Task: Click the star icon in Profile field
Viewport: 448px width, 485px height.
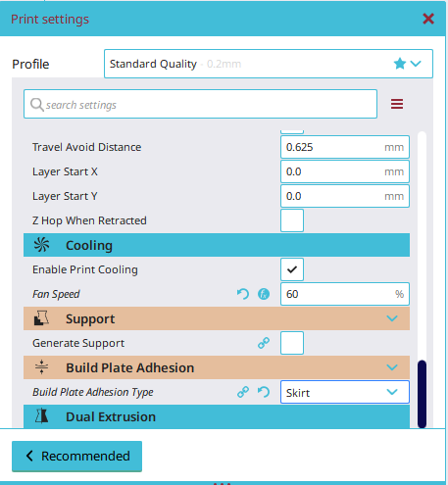Action: [400, 64]
